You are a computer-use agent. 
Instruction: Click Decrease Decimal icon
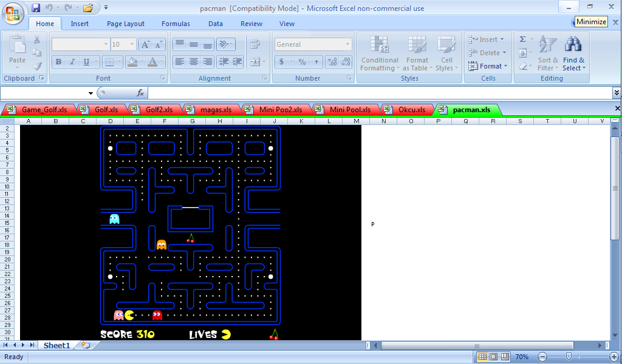[x=346, y=62]
